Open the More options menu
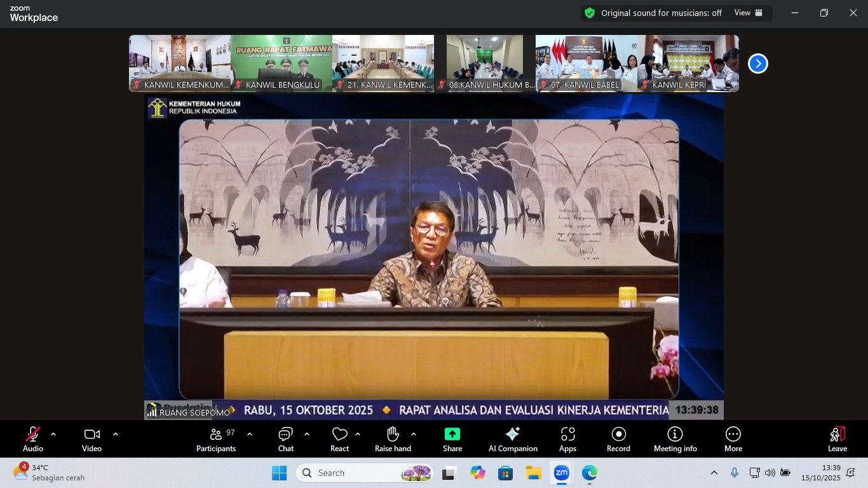This screenshot has width=868, height=488. [x=733, y=438]
